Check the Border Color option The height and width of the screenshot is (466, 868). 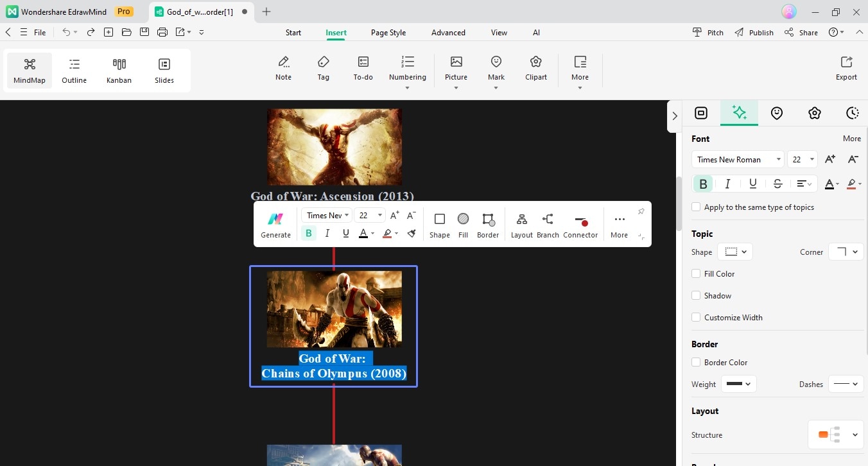pos(696,362)
